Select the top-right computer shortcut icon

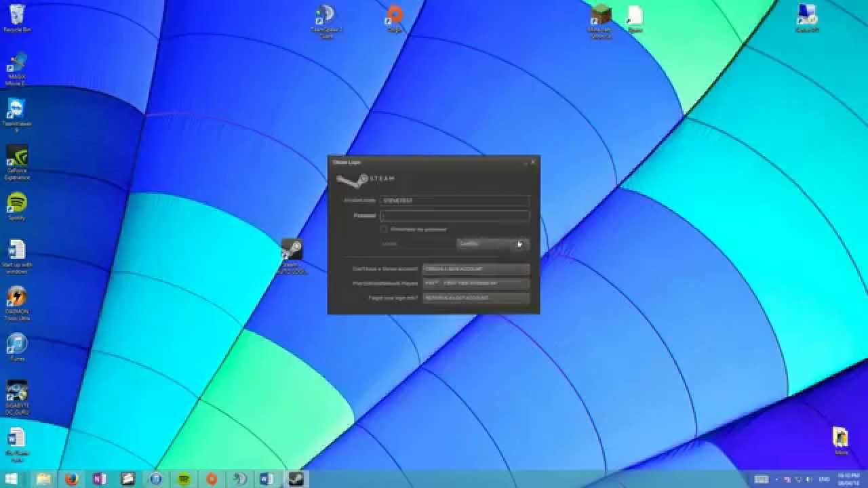point(806,18)
